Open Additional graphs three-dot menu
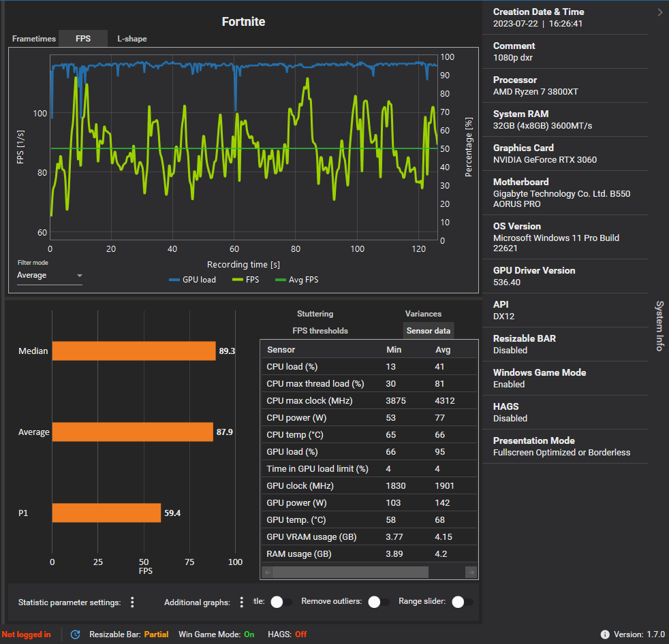This screenshot has width=669, height=644. pos(241,602)
